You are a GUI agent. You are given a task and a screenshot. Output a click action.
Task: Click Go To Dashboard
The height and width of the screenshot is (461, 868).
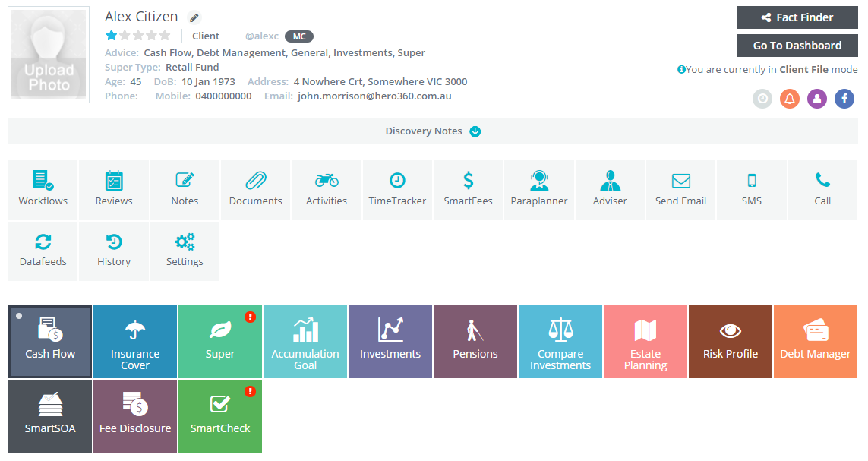click(x=797, y=46)
